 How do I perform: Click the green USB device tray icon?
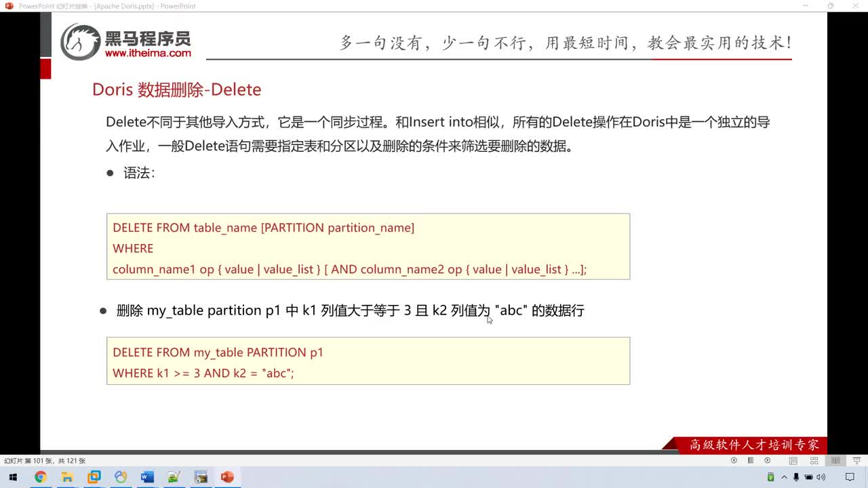pyautogui.click(x=771, y=477)
